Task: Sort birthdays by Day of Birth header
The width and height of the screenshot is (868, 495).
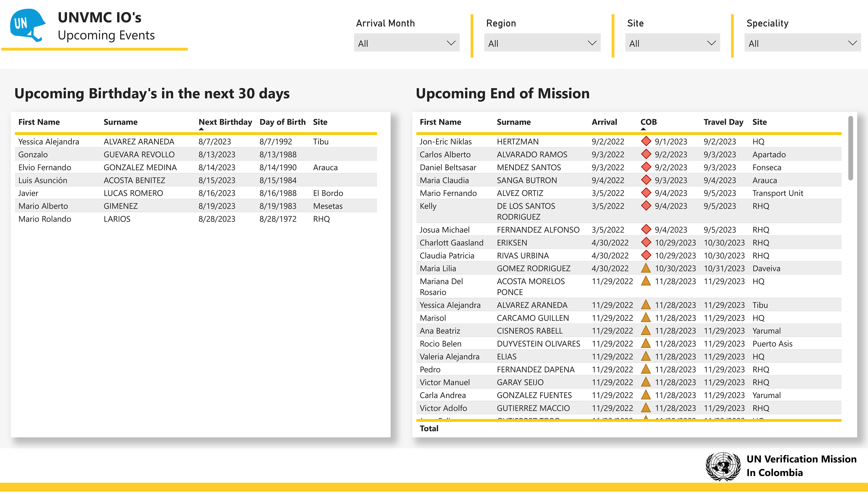Action: click(x=283, y=122)
